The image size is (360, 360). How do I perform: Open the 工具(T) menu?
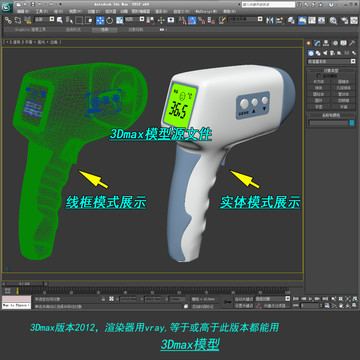[x=41, y=11]
